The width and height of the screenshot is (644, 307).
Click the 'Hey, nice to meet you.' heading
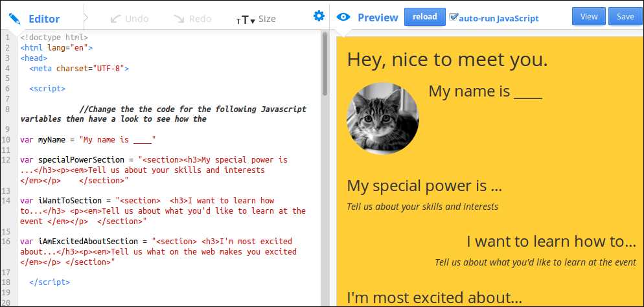(x=448, y=60)
